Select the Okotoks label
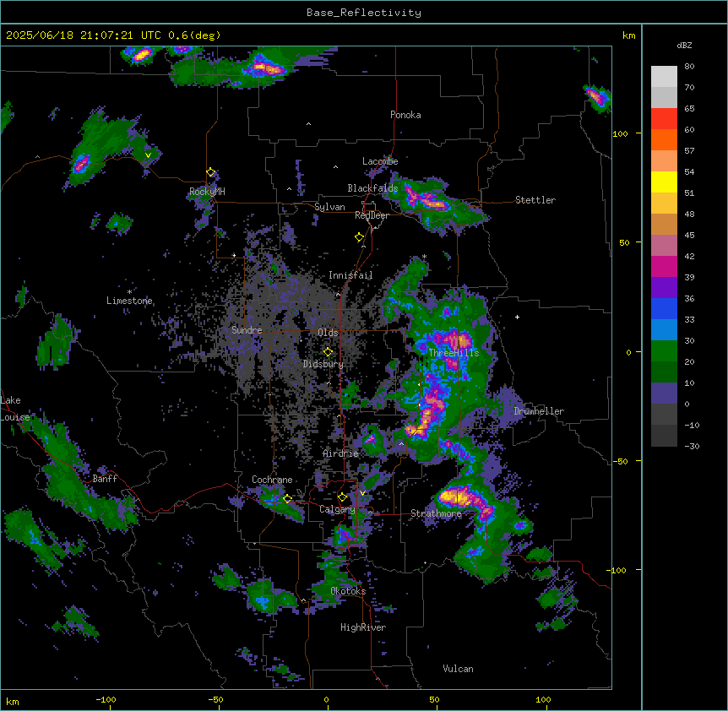This screenshot has width=728, height=711. tap(348, 591)
